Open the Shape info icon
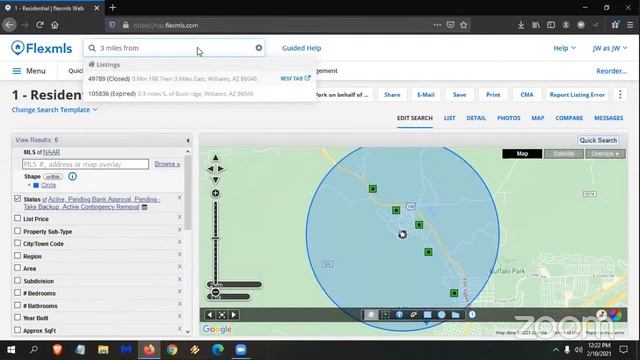The image size is (640, 360). pos(72,176)
